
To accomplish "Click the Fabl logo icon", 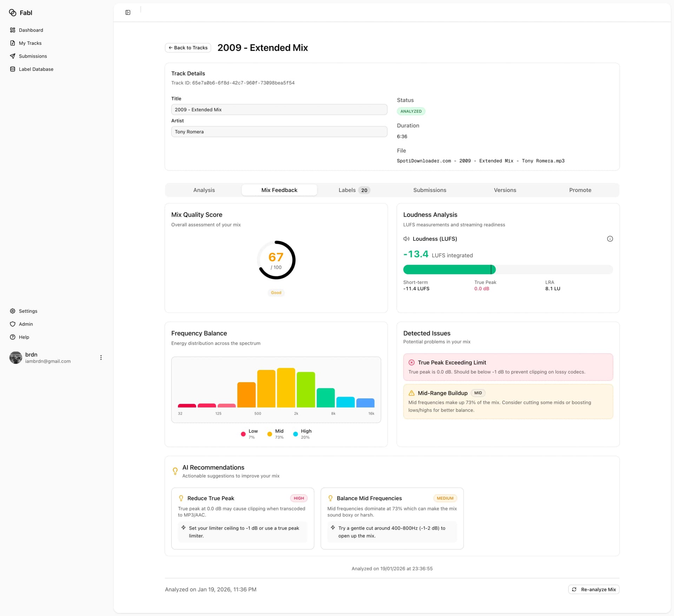I will tap(13, 13).
